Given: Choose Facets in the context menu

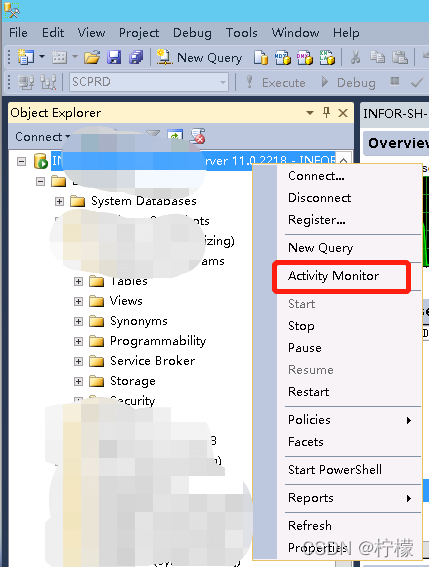Looking at the screenshot, I should coord(306,442).
